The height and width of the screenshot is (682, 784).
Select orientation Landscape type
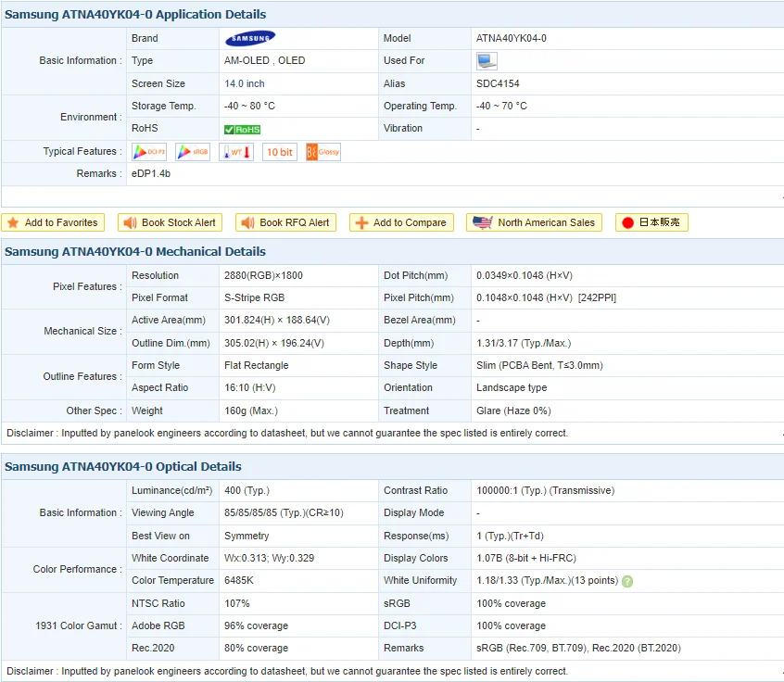click(x=512, y=388)
